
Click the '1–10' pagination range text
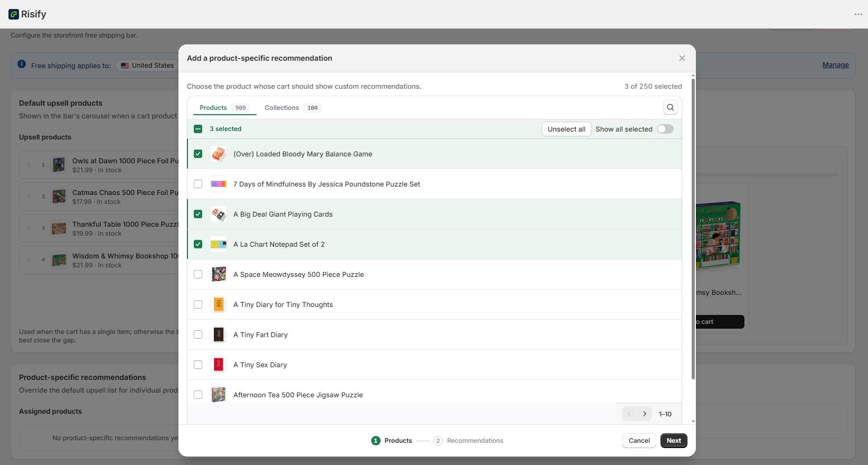665,414
